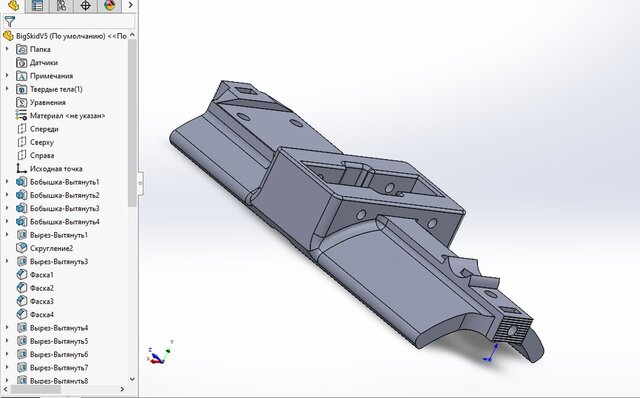Open the DisplayManager tab
Screen dimensions: 640x398
pos(109,6)
